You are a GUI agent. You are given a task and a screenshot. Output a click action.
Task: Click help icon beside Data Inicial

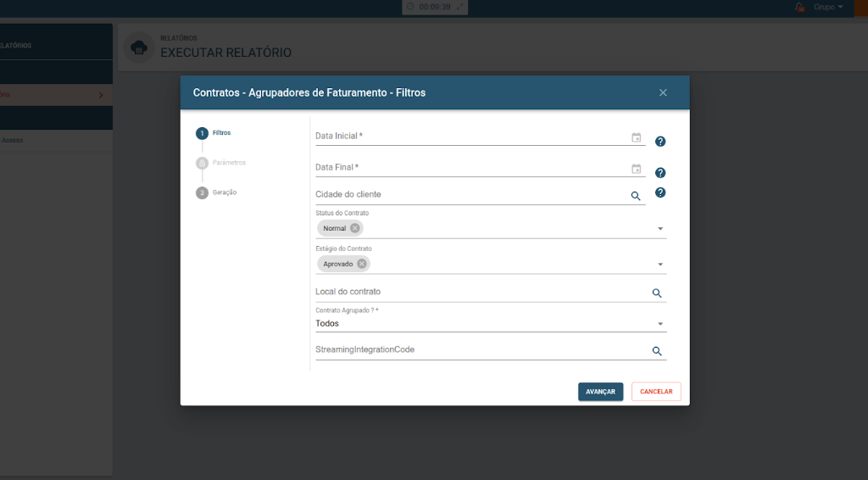click(660, 142)
